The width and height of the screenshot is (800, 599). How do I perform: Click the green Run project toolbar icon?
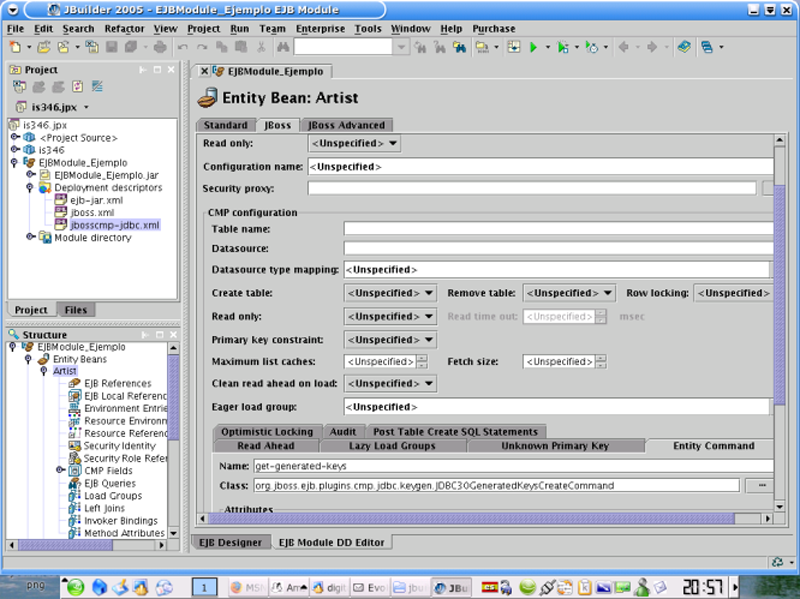(534, 47)
